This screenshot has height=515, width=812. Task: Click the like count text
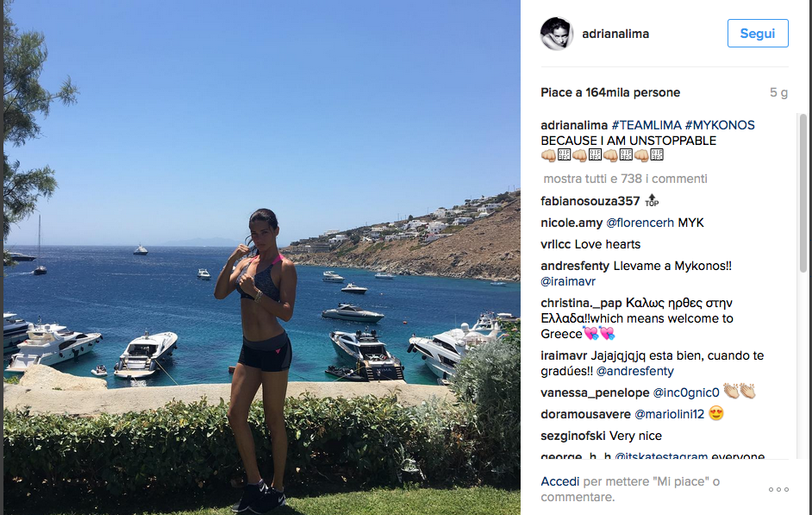610,93
